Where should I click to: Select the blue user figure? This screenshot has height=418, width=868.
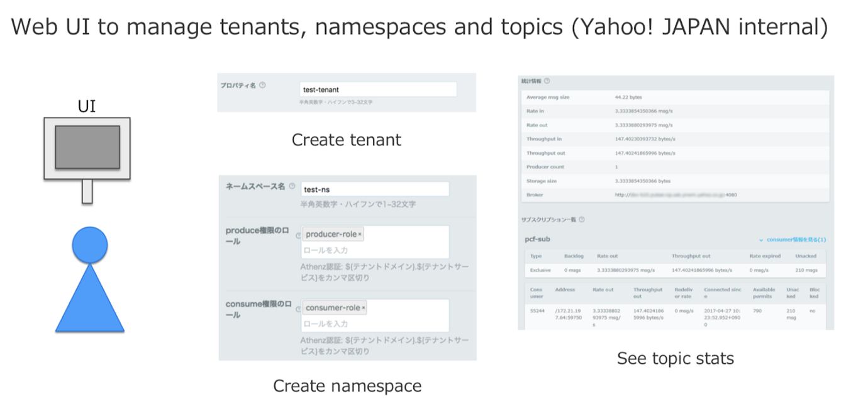[90, 280]
